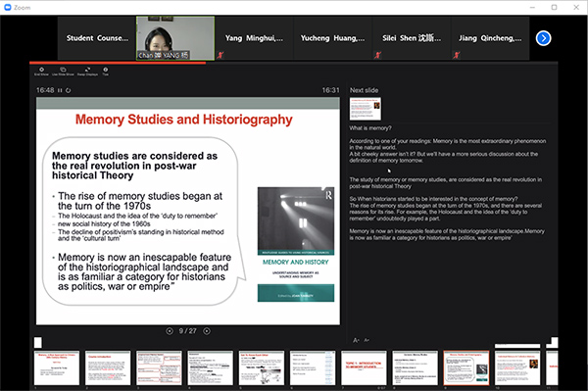Select Chan YANG's video tile
This screenshot has width=588, height=391.
point(175,38)
